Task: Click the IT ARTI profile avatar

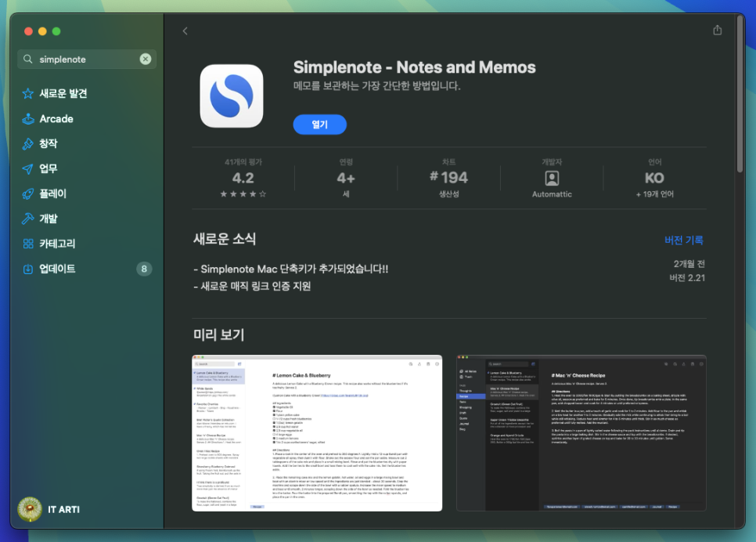Action: (x=30, y=509)
